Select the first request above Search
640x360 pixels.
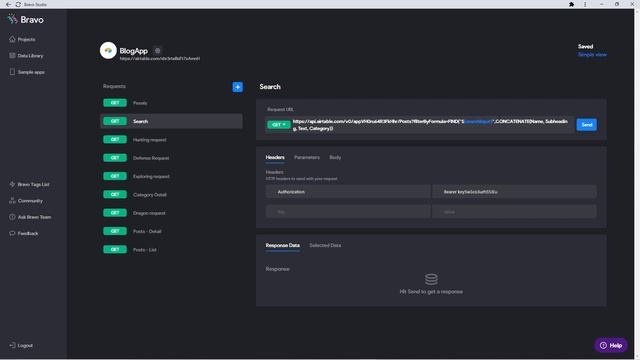[171, 103]
